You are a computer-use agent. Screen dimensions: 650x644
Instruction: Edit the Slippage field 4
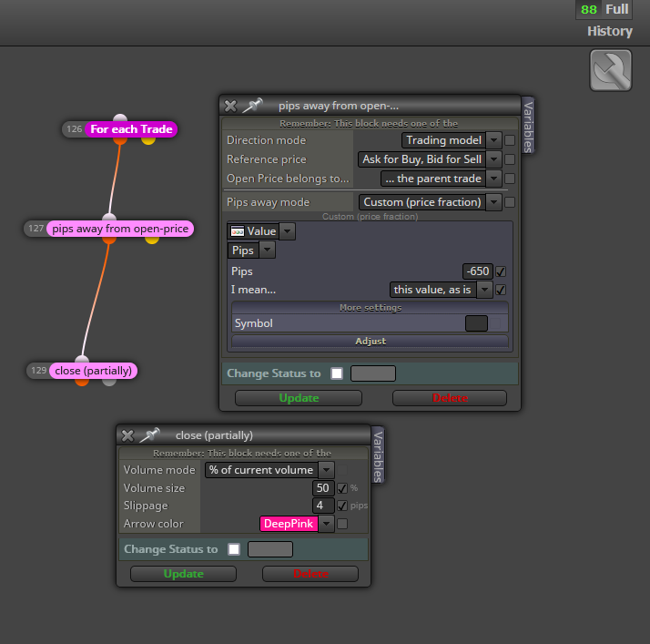[x=323, y=506]
